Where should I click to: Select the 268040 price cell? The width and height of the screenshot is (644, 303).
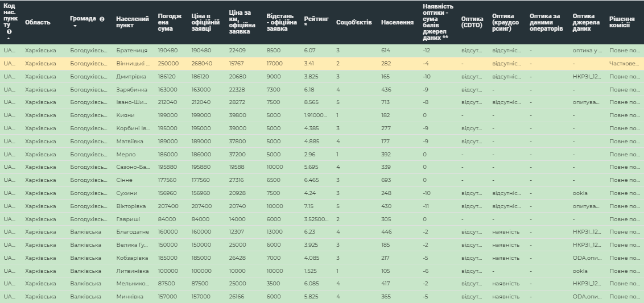pyautogui.click(x=201, y=64)
